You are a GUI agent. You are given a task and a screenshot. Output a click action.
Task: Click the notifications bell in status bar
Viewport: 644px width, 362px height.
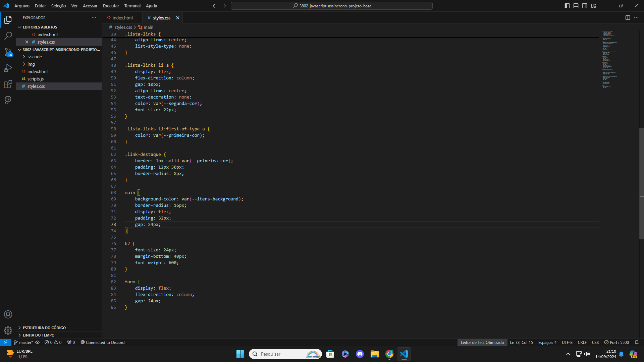[637, 342]
